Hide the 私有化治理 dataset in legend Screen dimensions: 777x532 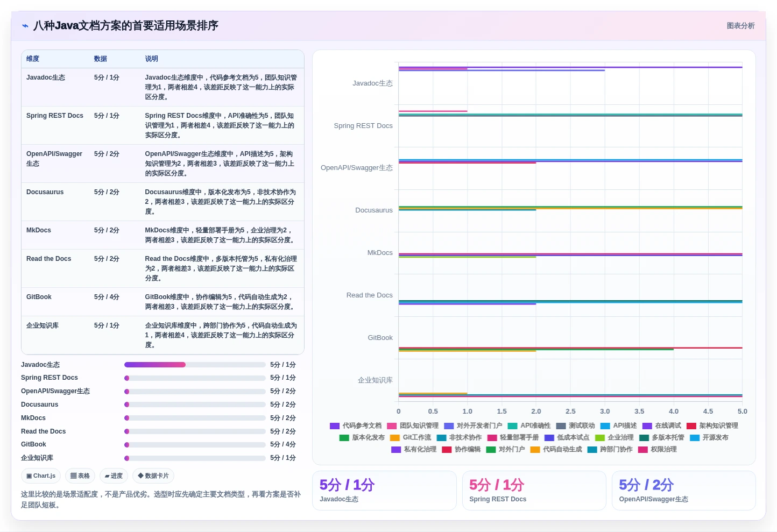414,449
